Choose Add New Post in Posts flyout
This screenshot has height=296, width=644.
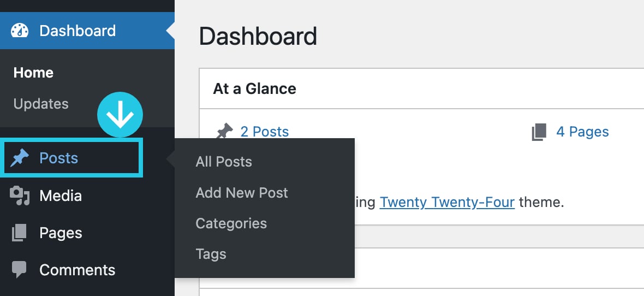242,192
